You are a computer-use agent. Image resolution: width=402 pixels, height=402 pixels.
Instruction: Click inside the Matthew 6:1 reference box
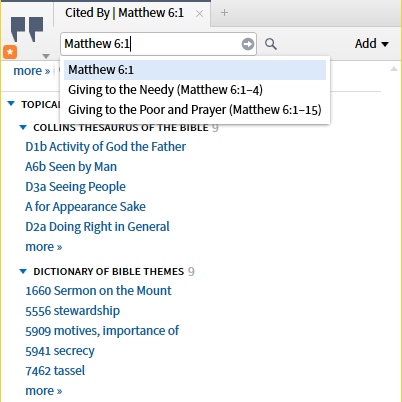(x=152, y=44)
